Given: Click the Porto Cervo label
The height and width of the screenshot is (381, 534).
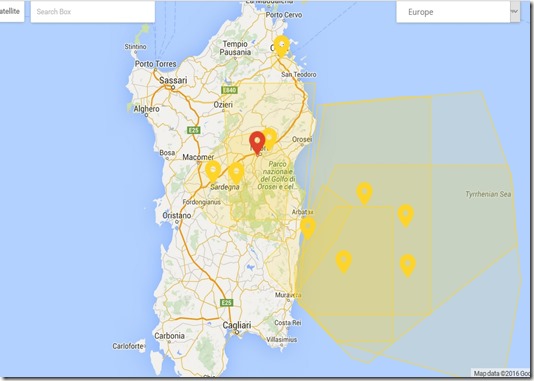Looking at the screenshot, I should (284, 15).
